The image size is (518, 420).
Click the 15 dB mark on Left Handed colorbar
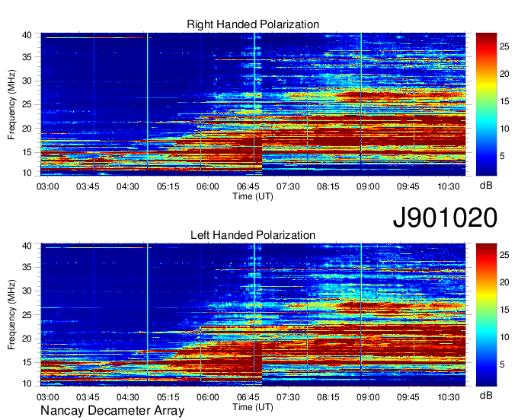[x=504, y=310]
